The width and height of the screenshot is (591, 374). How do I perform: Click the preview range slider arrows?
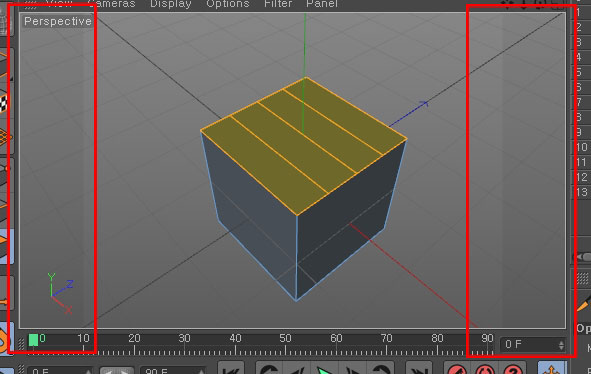pos(116,371)
